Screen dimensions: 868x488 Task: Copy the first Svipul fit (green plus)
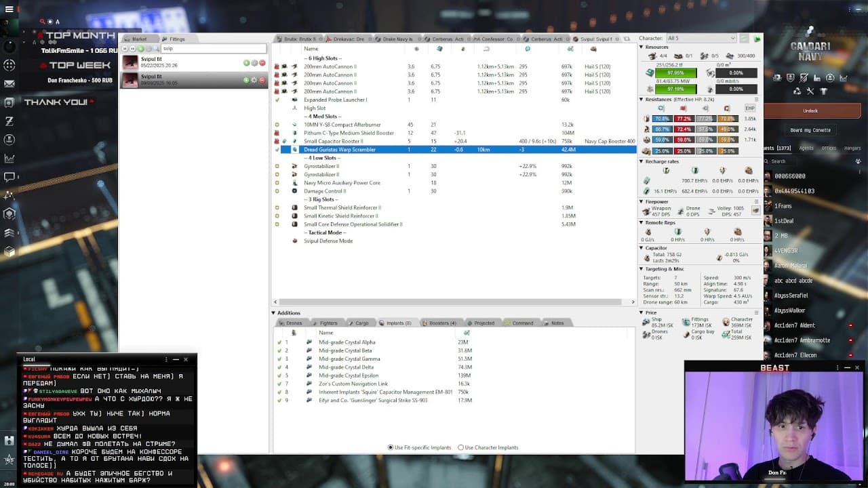pos(246,63)
